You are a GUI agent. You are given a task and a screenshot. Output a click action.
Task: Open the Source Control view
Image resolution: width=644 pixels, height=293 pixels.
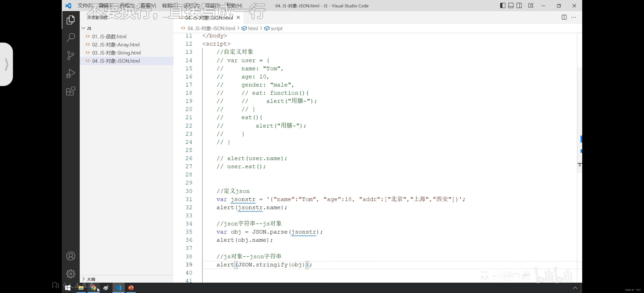coord(71,55)
